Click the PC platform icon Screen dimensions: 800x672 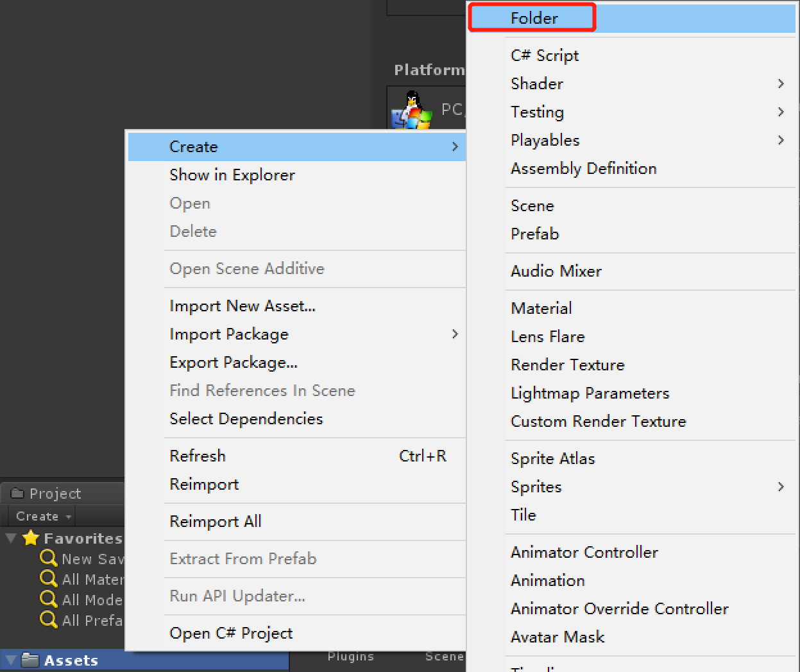(x=411, y=110)
